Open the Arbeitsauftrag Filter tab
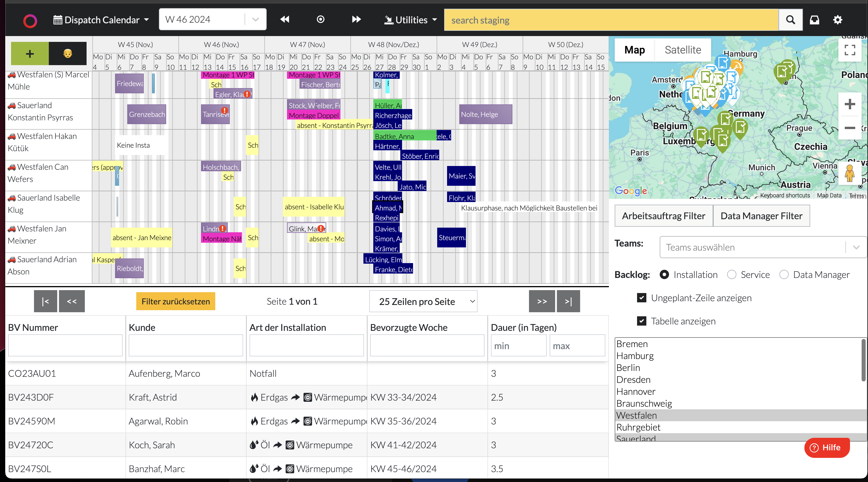The image size is (868, 482). 663,216
